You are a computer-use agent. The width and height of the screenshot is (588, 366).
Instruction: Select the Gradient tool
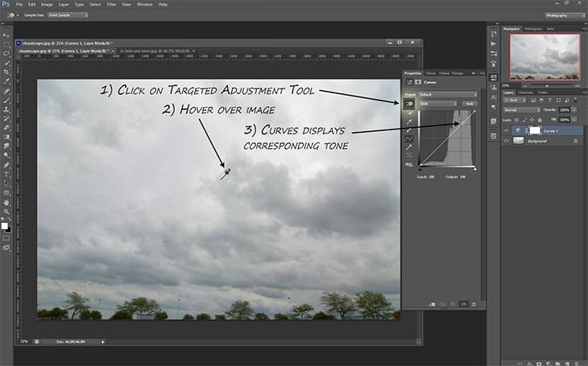pos(6,137)
